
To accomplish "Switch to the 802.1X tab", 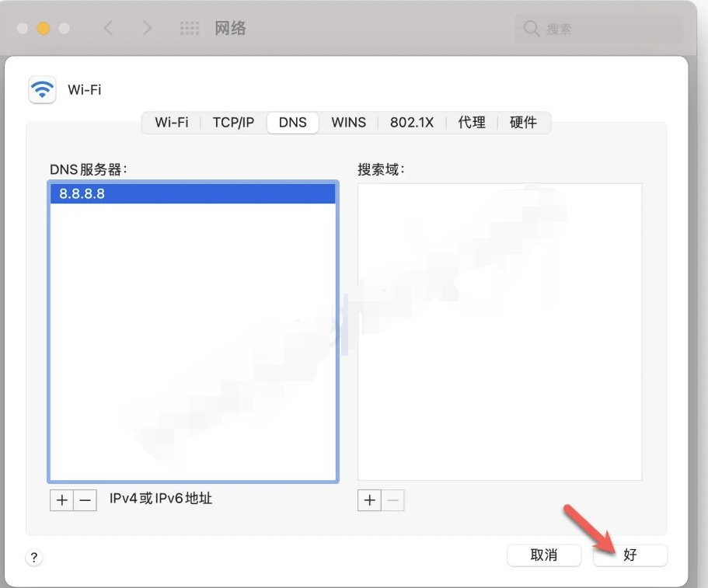I will click(x=412, y=123).
